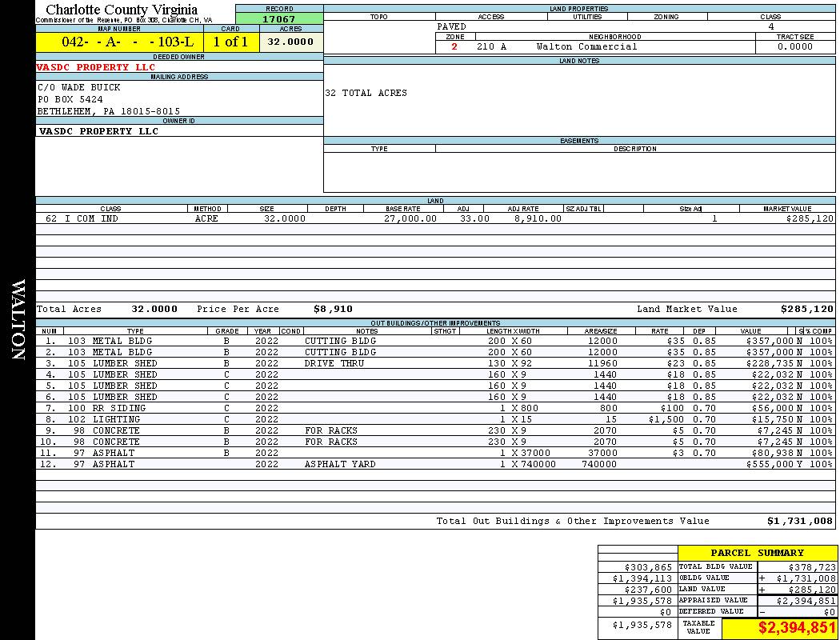840x640 pixels.
Task: Select the map number 042-A-103-L field
Action: coord(120,42)
